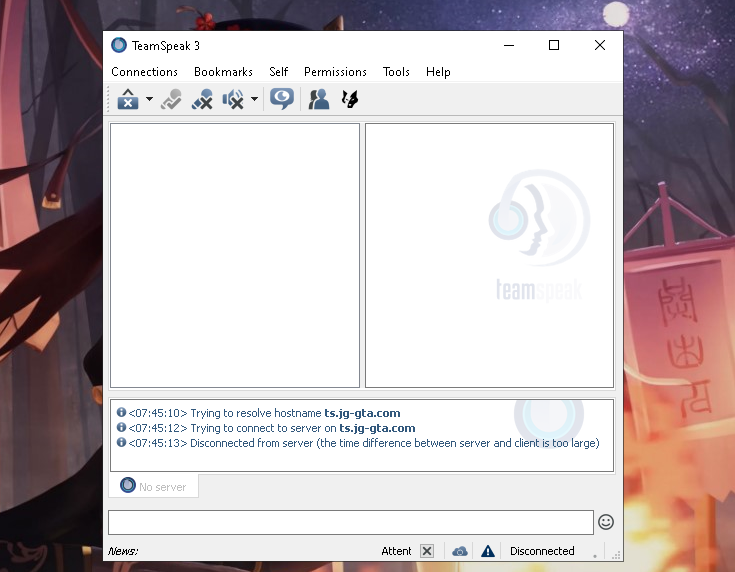Focus the chat message input field

click(x=351, y=522)
